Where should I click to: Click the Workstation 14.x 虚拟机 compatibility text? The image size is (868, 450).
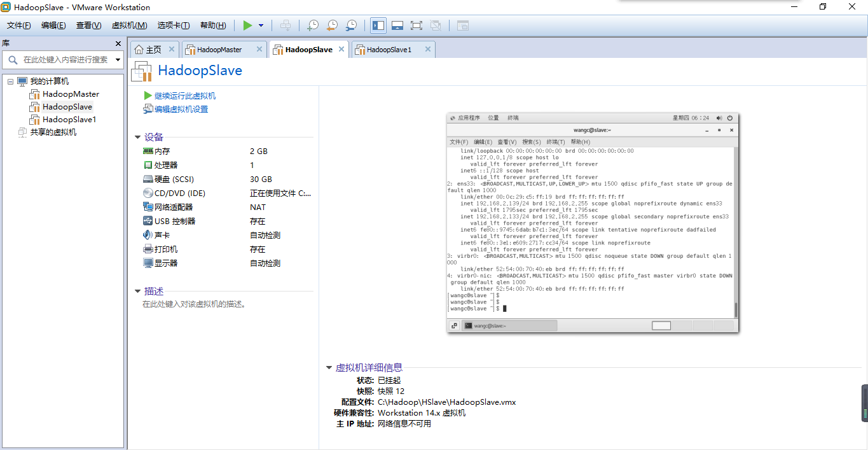click(422, 412)
